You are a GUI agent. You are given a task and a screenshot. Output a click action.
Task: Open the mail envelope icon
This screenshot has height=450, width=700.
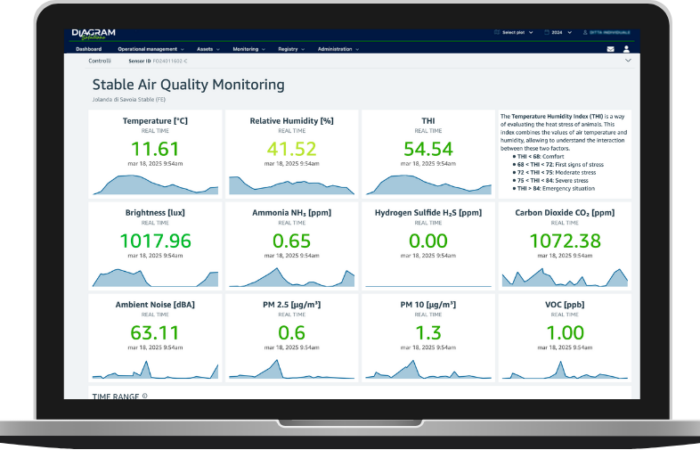click(611, 49)
